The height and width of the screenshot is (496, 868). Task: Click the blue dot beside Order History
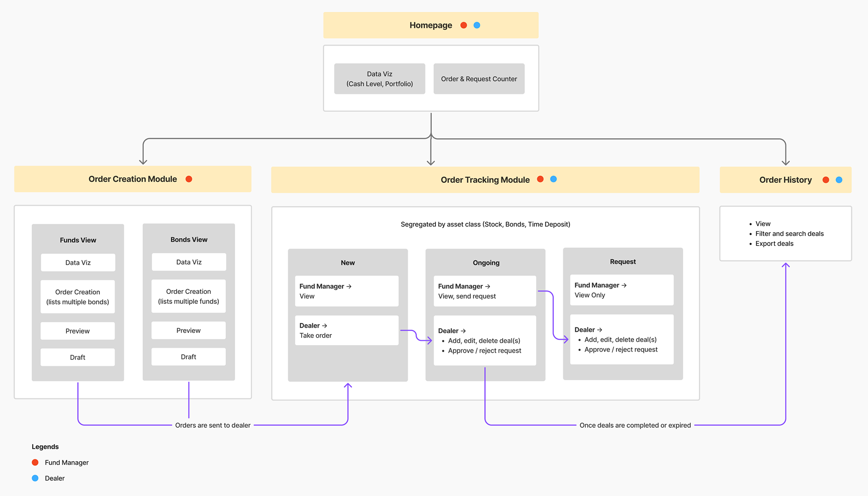839,180
